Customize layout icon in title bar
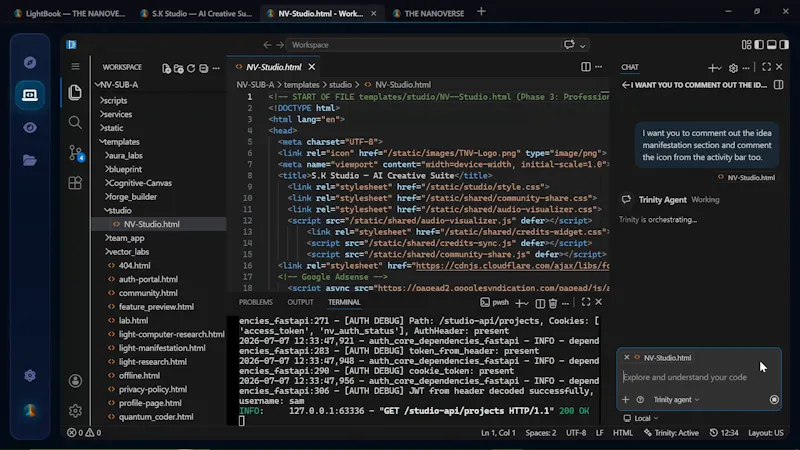800x450 pixels. [x=746, y=45]
